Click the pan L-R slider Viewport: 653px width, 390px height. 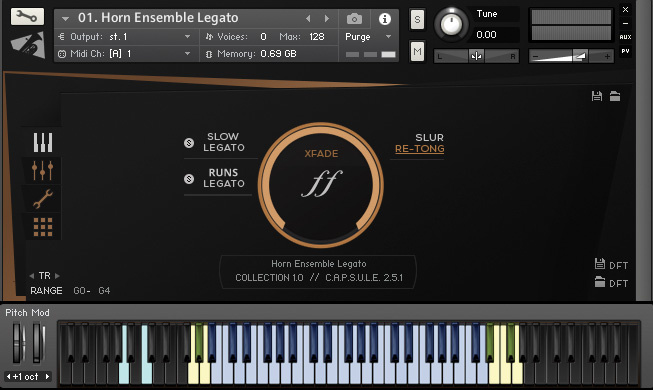476,56
